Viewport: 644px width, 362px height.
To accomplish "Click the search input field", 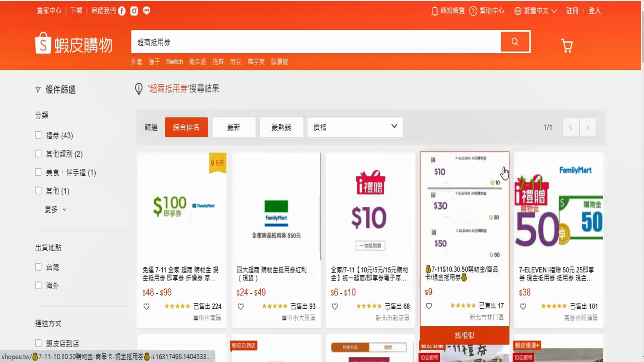I will coord(316,42).
